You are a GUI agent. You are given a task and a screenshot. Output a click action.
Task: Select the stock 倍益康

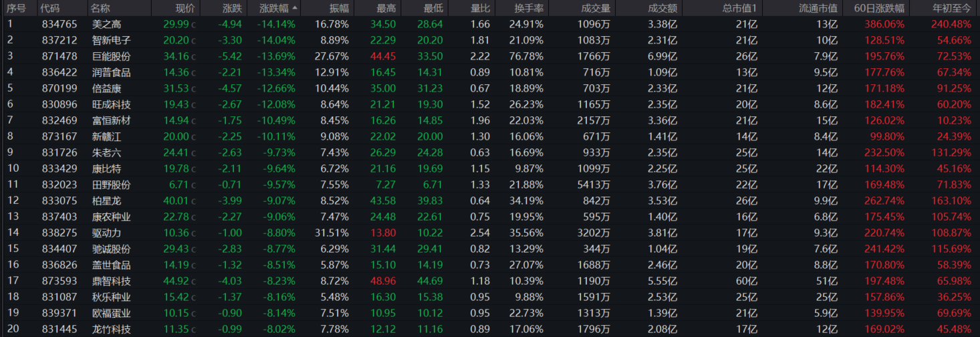click(x=107, y=88)
